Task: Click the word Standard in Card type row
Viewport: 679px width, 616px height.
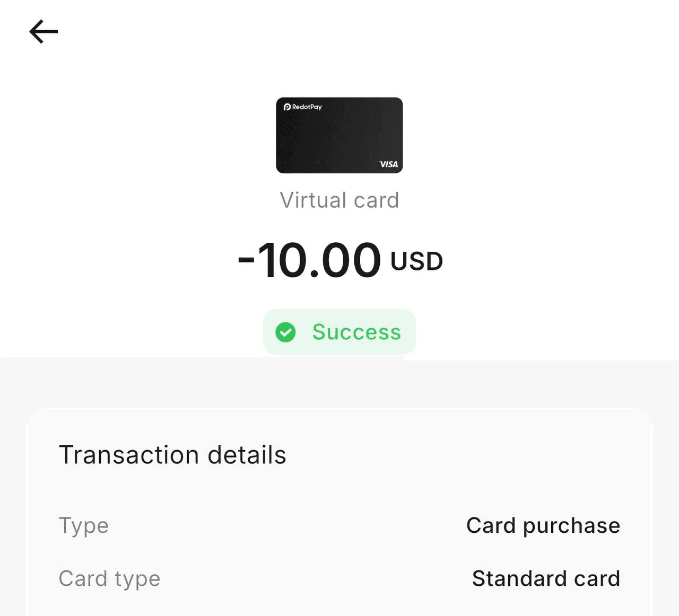Action: pyautogui.click(x=519, y=578)
